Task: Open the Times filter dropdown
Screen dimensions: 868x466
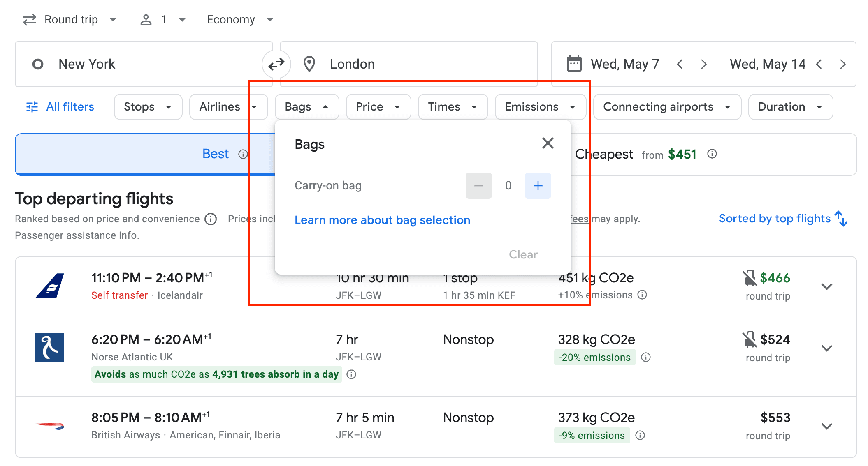Action: click(453, 107)
